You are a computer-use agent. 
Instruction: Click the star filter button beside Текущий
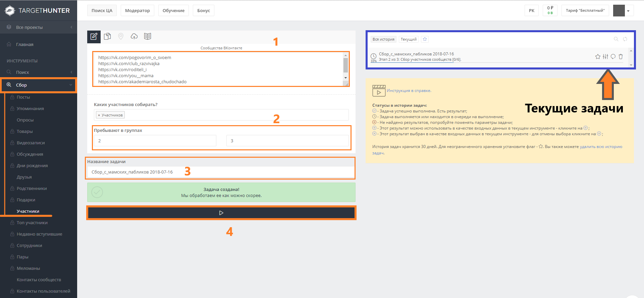pos(425,39)
